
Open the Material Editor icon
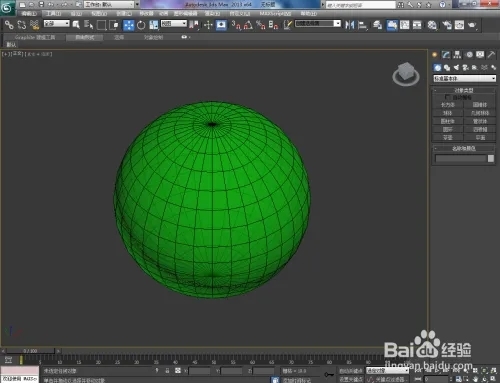click(432, 25)
